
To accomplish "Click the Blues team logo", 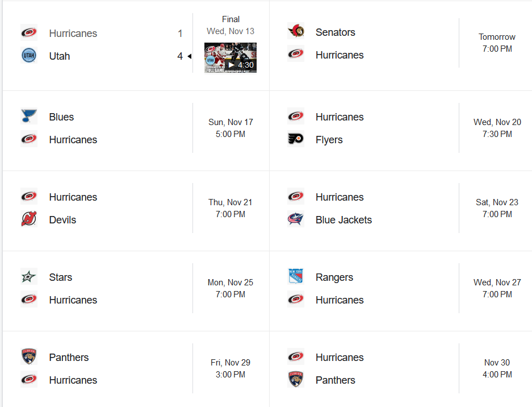I will click(29, 117).
